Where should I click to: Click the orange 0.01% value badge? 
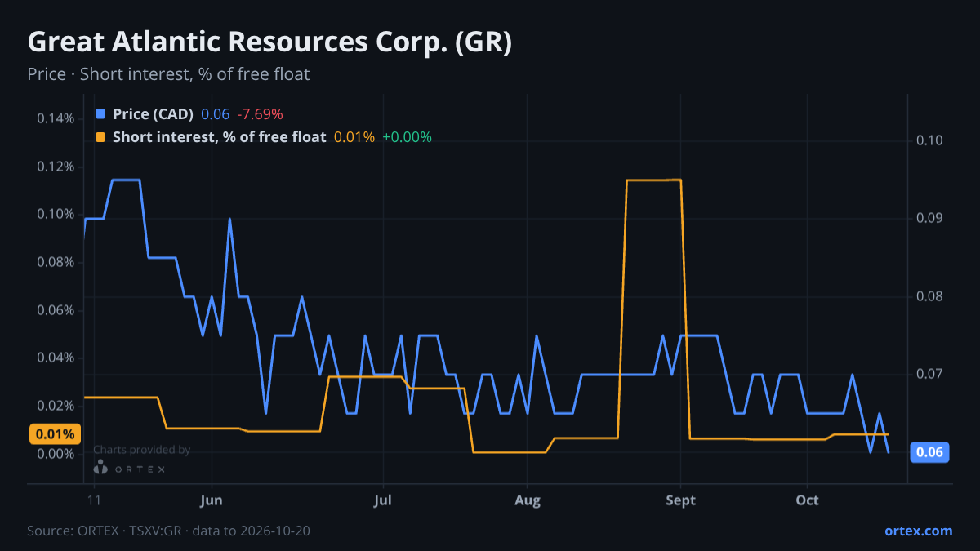pos(54,433)
